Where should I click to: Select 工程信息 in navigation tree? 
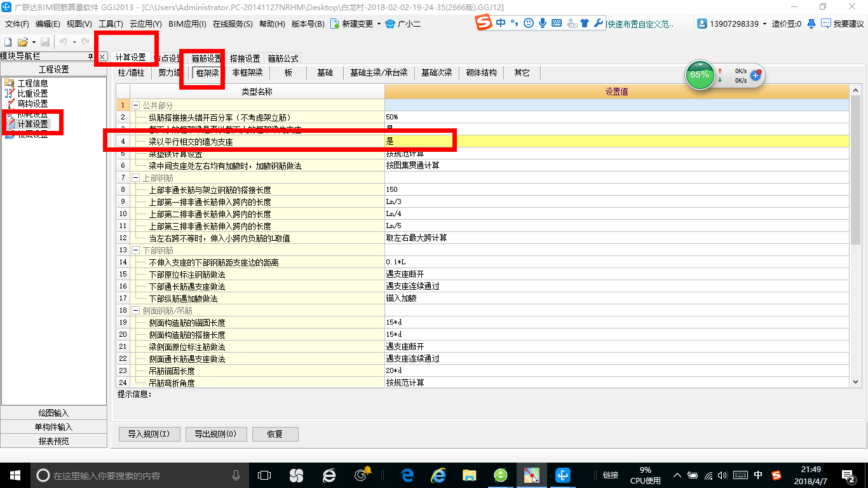pyautogui.click(x=32, y=83)
